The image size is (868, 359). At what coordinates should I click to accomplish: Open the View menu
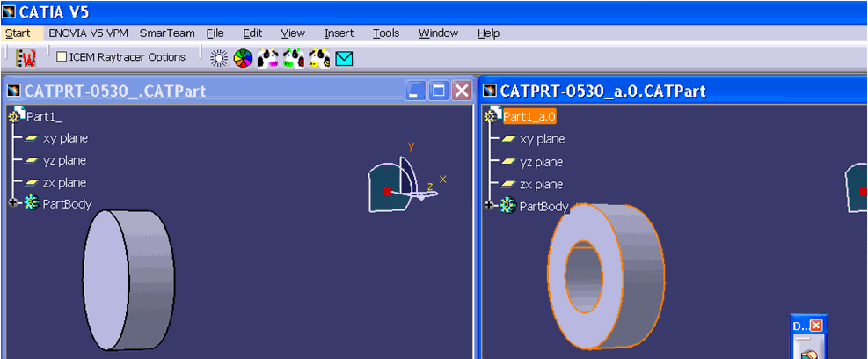pos(293,33)
